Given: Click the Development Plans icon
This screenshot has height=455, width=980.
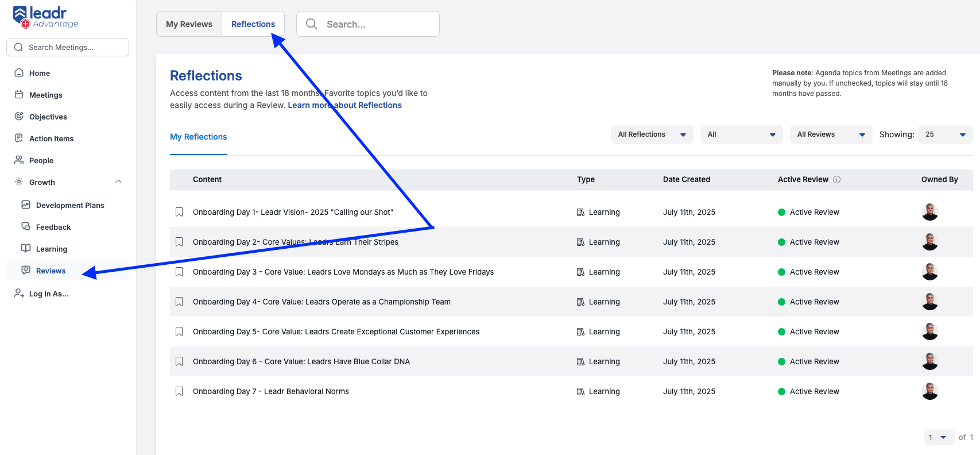Looking at the screenshot, I should pos(26,205).
